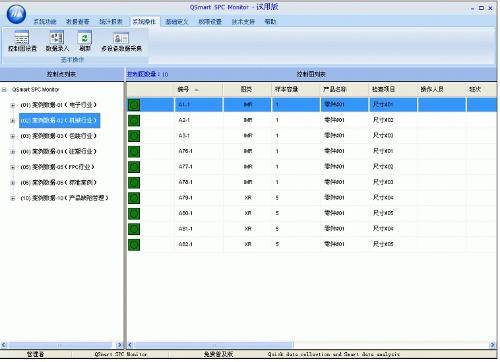The width and height of the screenshot is (500, 362).
Task: Expand the highlighted (02) 案例数据-02 node
Action: tap(13, 121)
